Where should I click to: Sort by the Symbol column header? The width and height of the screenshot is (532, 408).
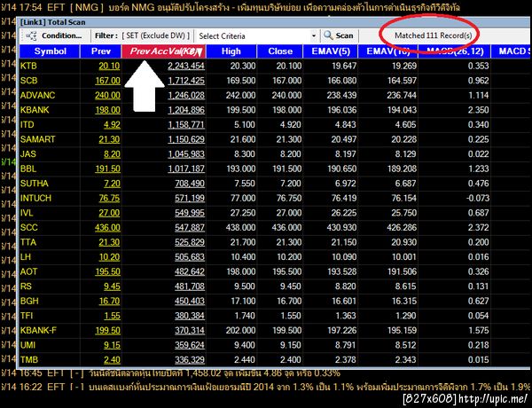(50, 51)
